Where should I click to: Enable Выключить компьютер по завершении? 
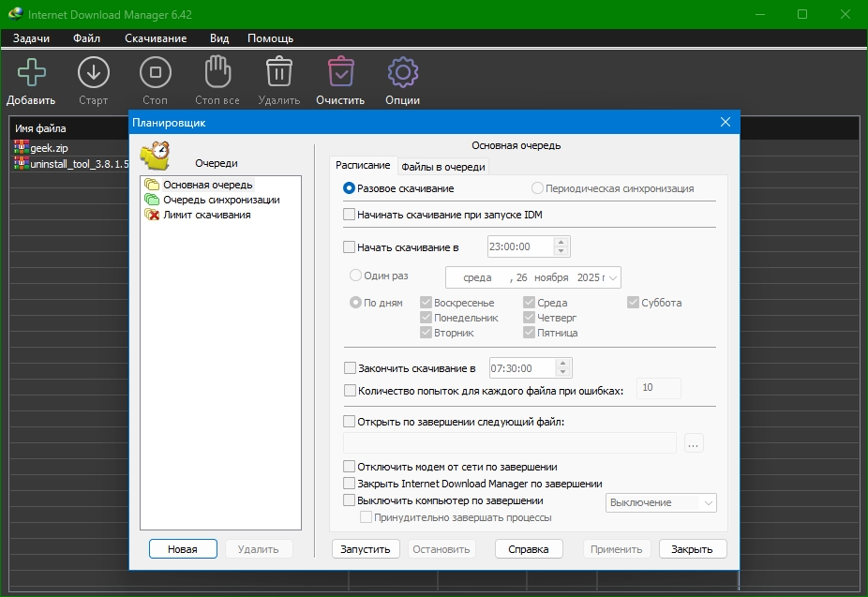pos(349,500)
